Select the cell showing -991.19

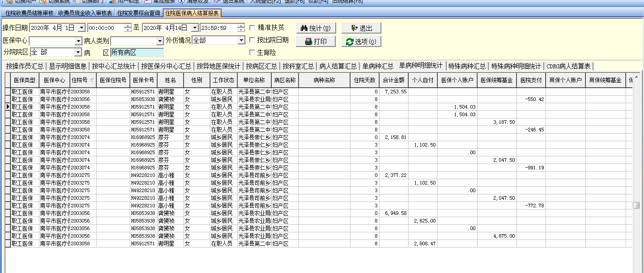pos(531,168)
